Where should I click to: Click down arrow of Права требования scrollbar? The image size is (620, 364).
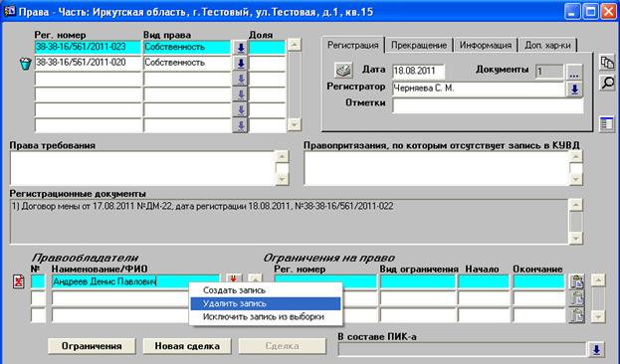282,179
